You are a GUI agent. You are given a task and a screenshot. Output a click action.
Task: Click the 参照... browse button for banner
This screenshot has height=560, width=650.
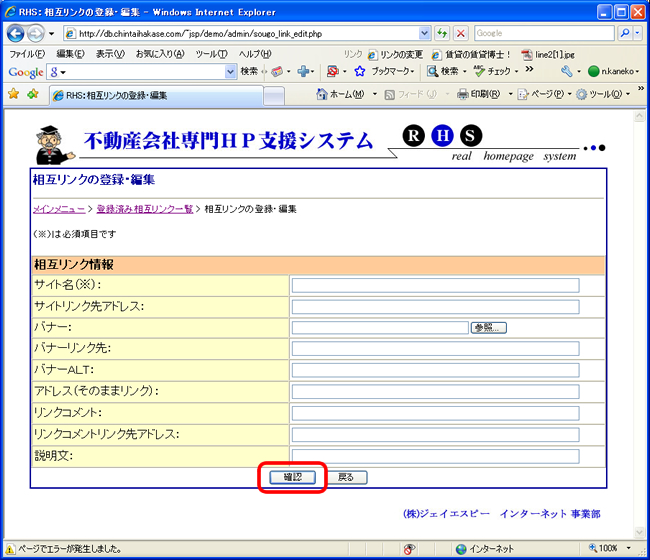(489, 327)
